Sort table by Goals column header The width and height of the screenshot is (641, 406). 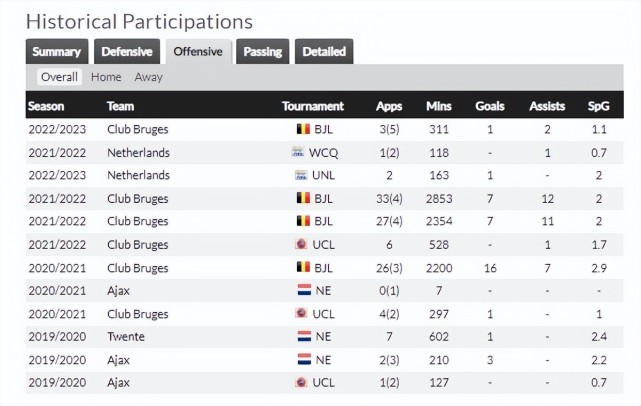coord(490,106)
